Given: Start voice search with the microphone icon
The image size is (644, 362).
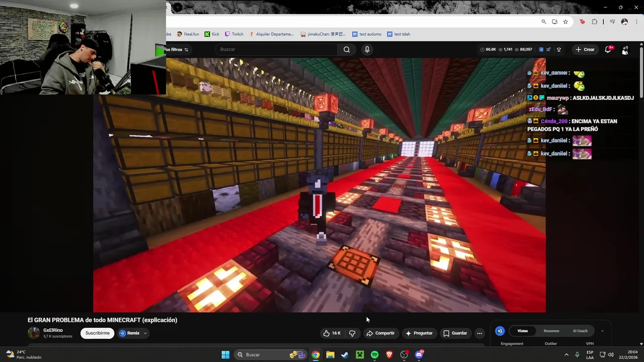Looking at the screenshot, I should point(367,49).
